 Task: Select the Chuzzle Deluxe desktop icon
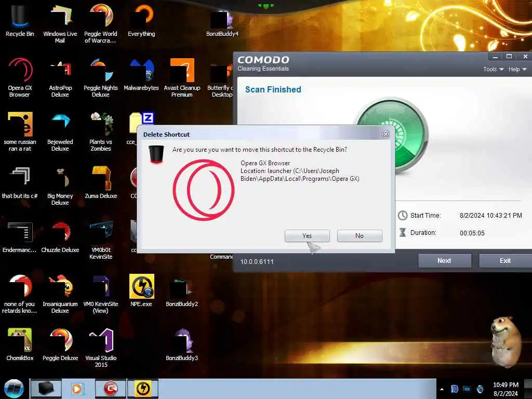pyautogui.click(x=60, y=237)
